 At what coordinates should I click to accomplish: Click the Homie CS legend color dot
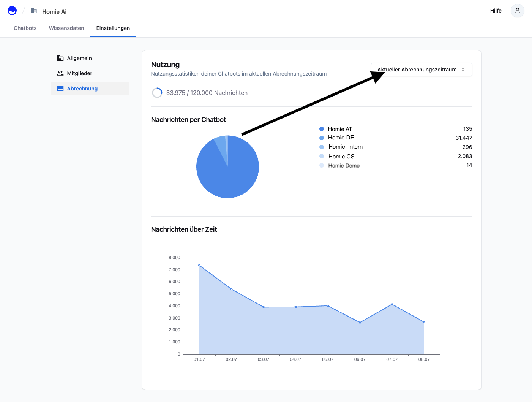[322, 156]
